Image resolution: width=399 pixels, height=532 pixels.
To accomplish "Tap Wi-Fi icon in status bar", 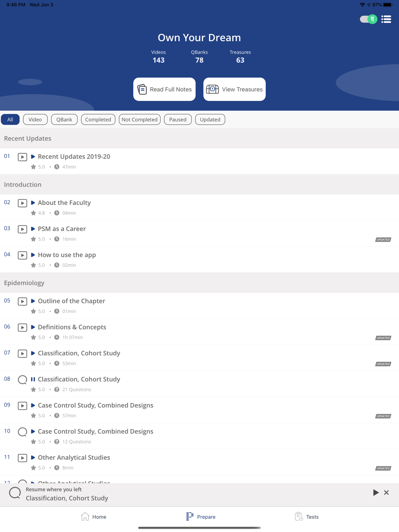I will click(362, 5).
